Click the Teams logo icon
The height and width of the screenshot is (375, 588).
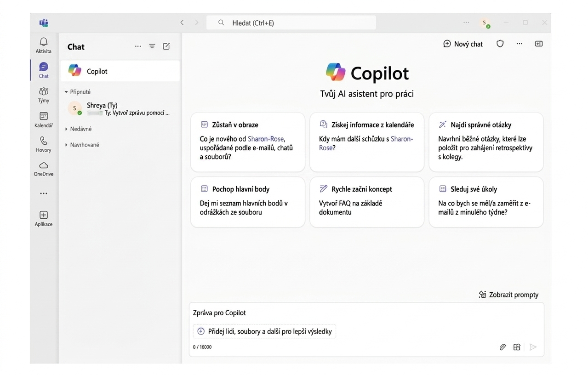pos(44,23)
